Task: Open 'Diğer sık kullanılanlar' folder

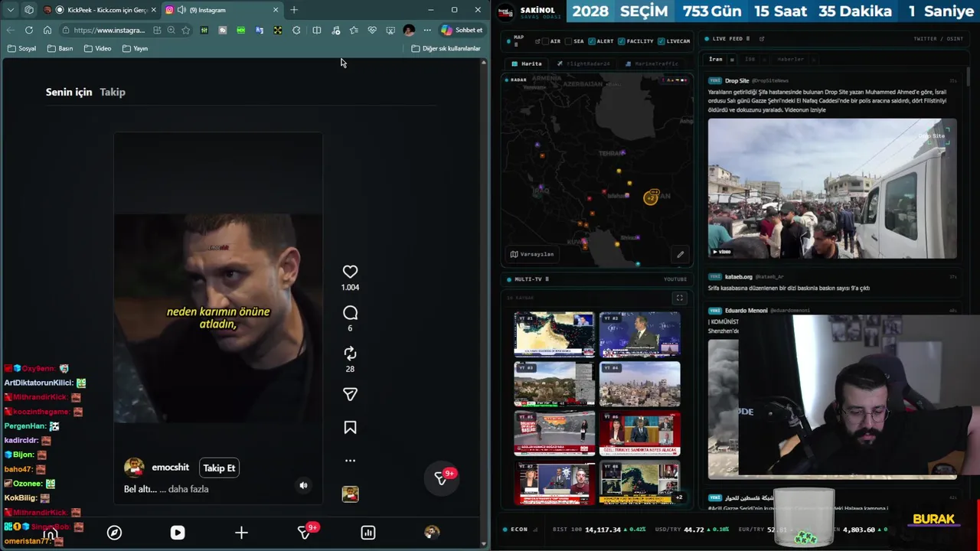Action: click(446, 48)
